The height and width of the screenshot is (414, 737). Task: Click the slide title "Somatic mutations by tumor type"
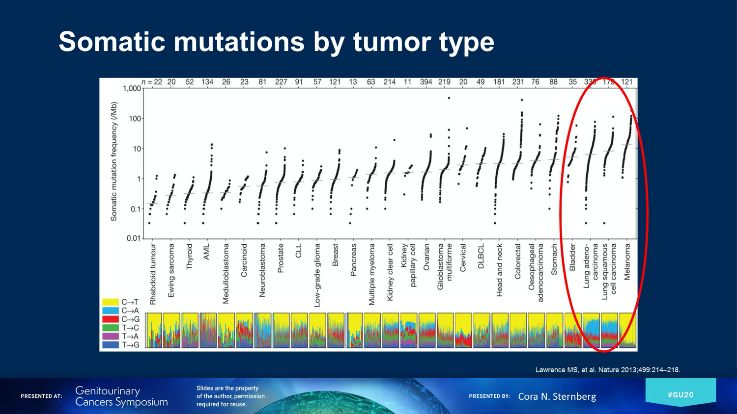[x=276, y=42]
